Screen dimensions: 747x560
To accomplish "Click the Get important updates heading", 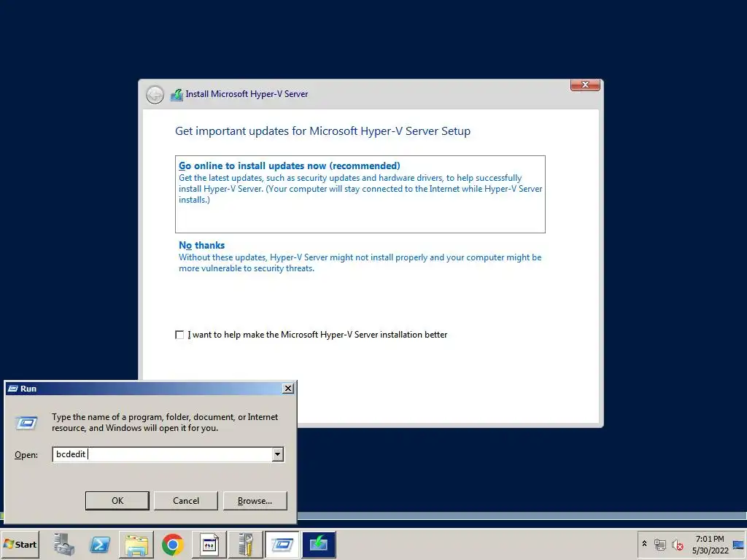I will point(322,131).
